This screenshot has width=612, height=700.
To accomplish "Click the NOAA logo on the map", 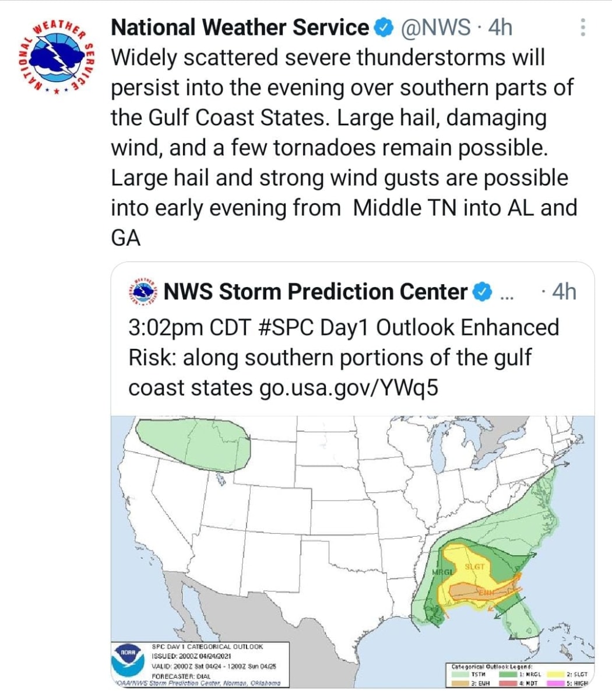I will click(128, 663).
